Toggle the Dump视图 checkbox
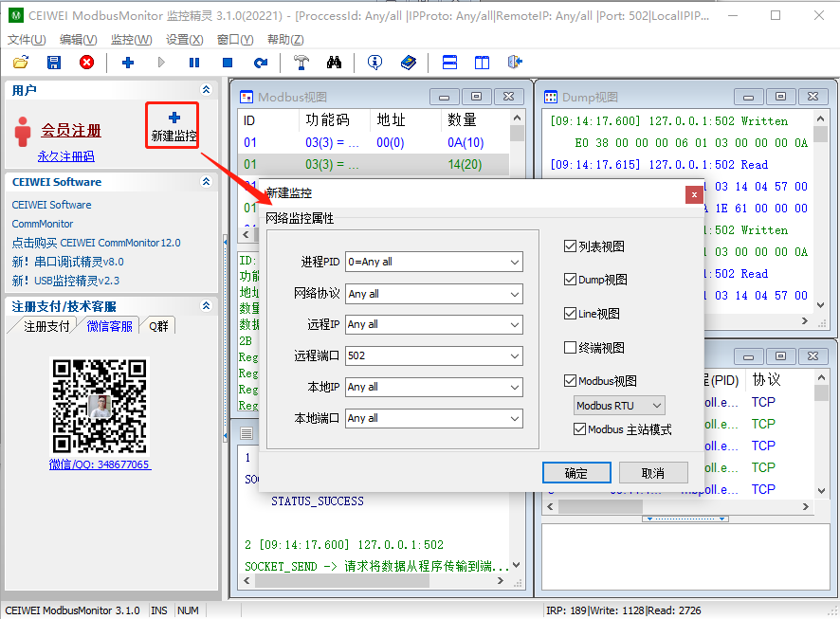 tap(570, 280)
